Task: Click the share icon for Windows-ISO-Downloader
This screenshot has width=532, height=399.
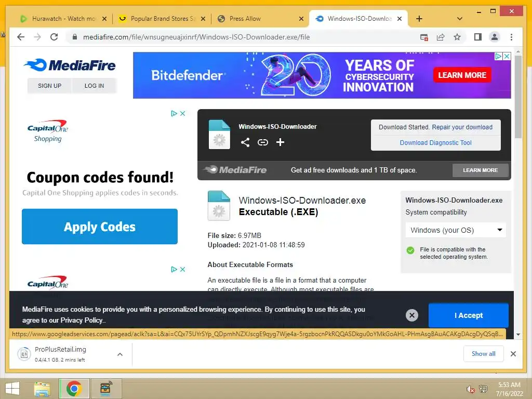Action: tap(245, 142)
